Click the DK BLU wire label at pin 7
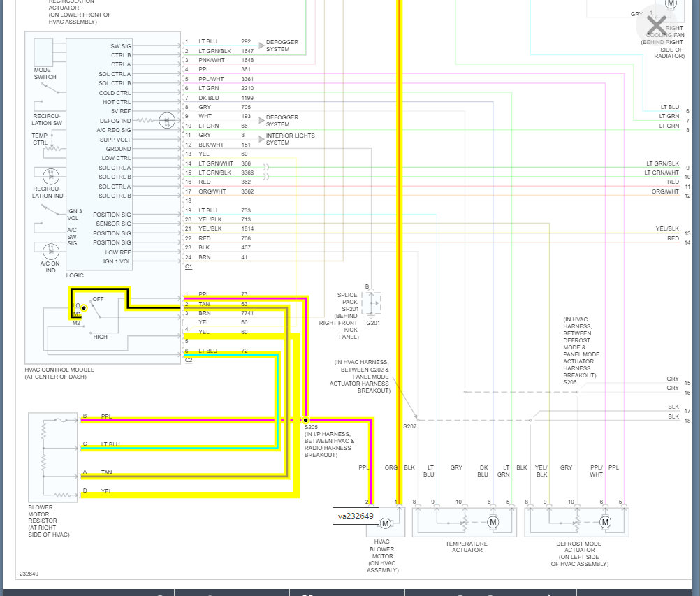Screen dimensions: 700x596 click(x=209, y=98)
